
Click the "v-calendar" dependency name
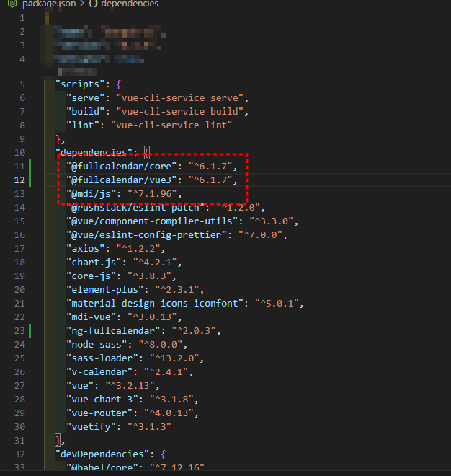[99, 372]
